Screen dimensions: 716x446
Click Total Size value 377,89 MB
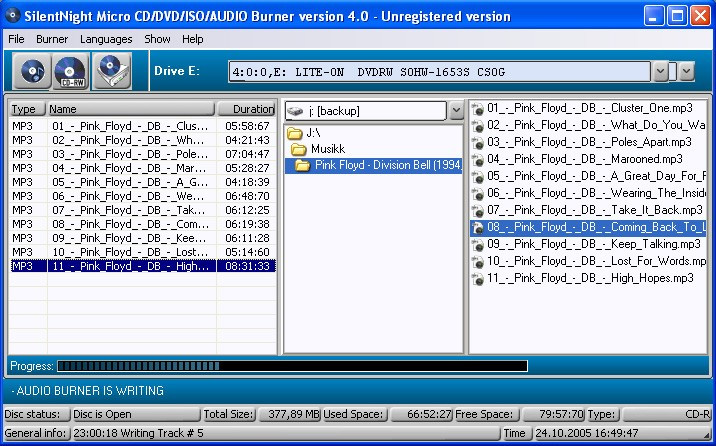tap(289, 415)
